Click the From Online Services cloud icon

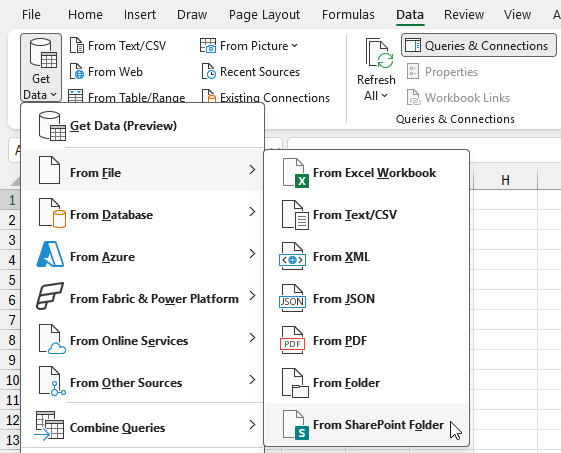pyautogui.click(x=52, y=339)
